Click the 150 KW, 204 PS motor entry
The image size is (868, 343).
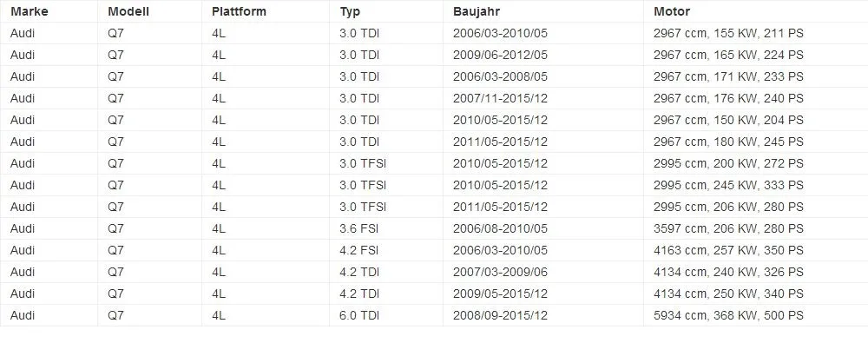(x=728, y=120)
